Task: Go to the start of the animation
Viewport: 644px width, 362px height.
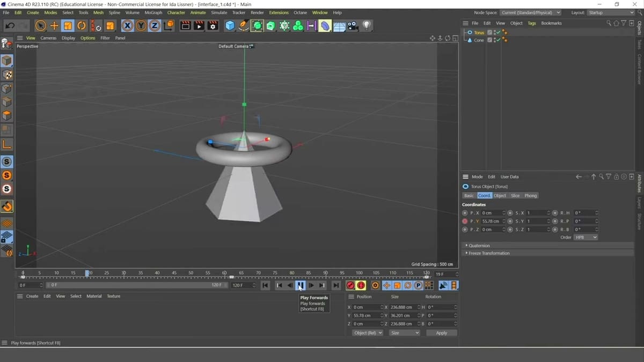Action: 265,285
